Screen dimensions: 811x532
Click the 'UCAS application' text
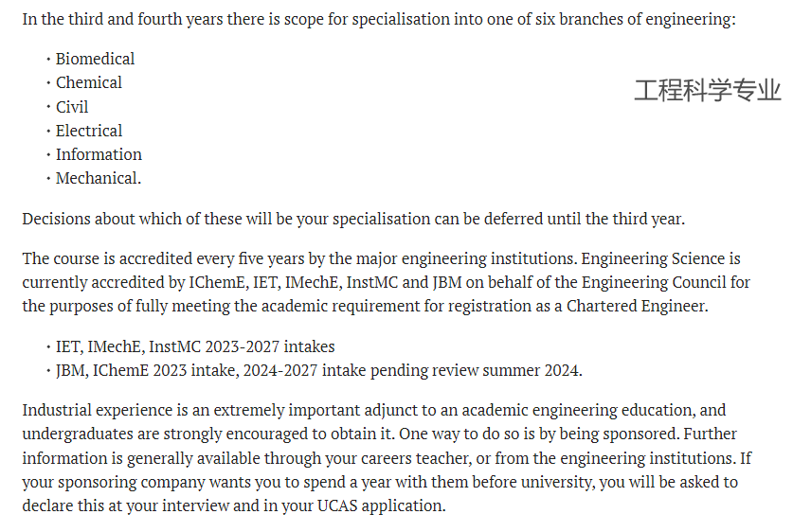[380, 505]
